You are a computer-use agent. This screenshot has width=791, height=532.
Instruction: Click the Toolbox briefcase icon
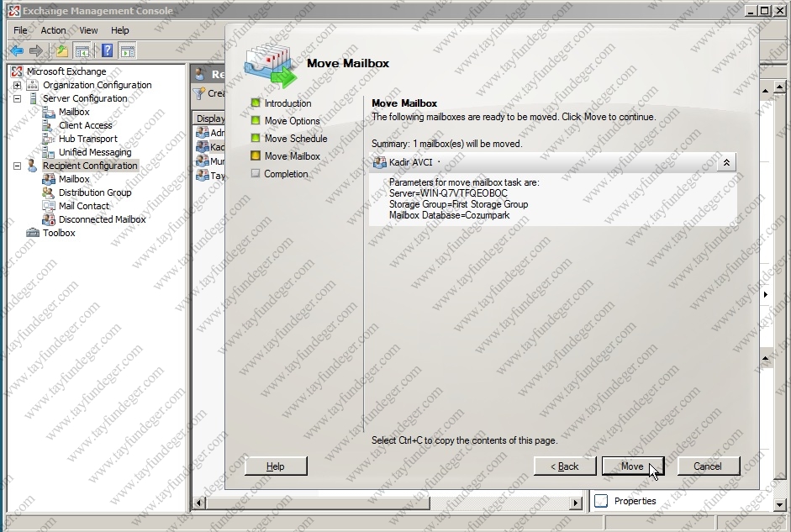point(32,233)
